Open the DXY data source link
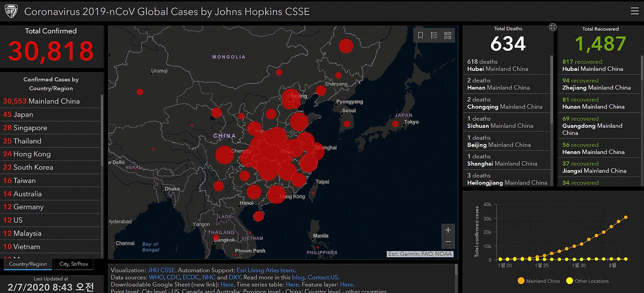Viewport: 644px width, 293px height. coord(235,277)
